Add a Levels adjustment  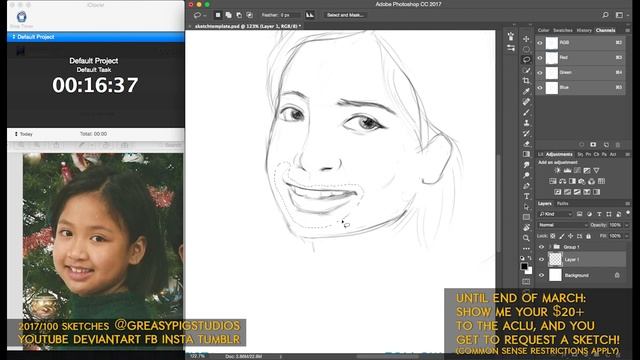click(x=567, y=170)
